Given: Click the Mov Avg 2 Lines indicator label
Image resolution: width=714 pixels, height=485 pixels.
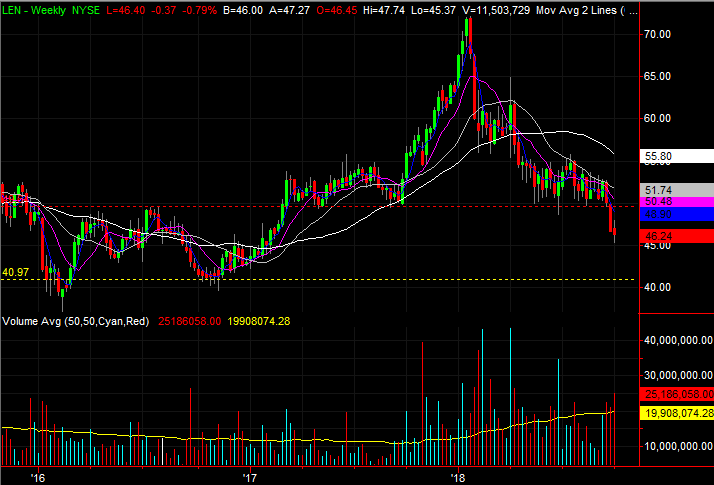Looking at the screenshot, I should [576, 10].
